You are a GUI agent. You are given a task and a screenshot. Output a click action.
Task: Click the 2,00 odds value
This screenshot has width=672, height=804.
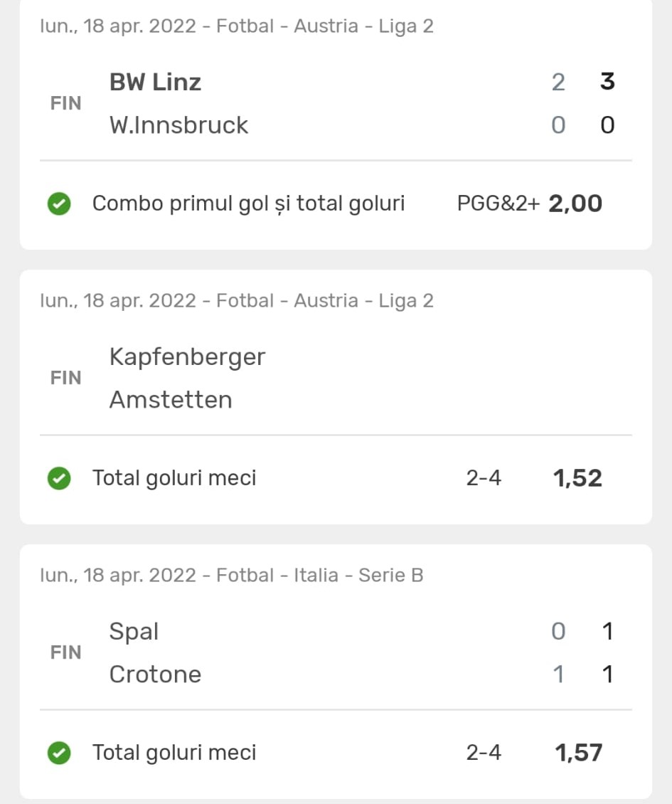(x=575, y=204)
